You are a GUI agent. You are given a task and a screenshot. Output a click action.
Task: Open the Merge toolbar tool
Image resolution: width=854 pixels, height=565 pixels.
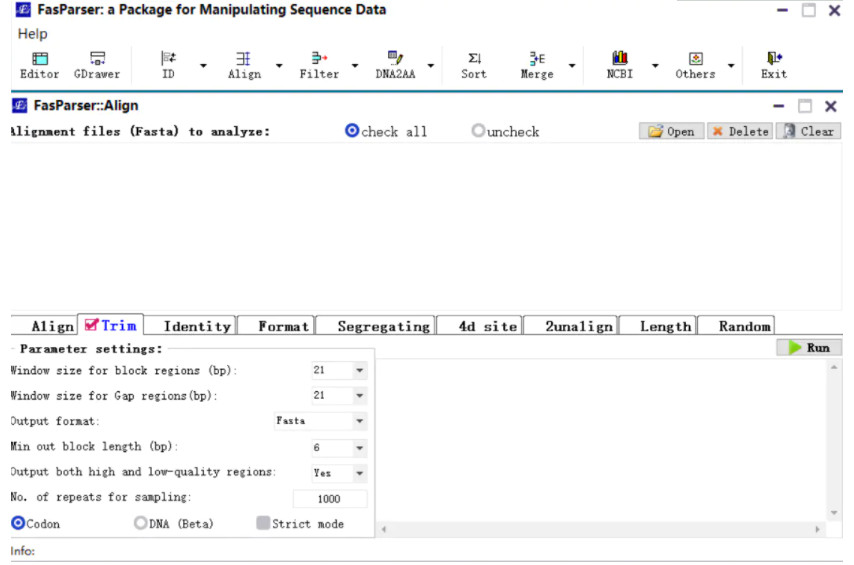(x=537, y=65)
